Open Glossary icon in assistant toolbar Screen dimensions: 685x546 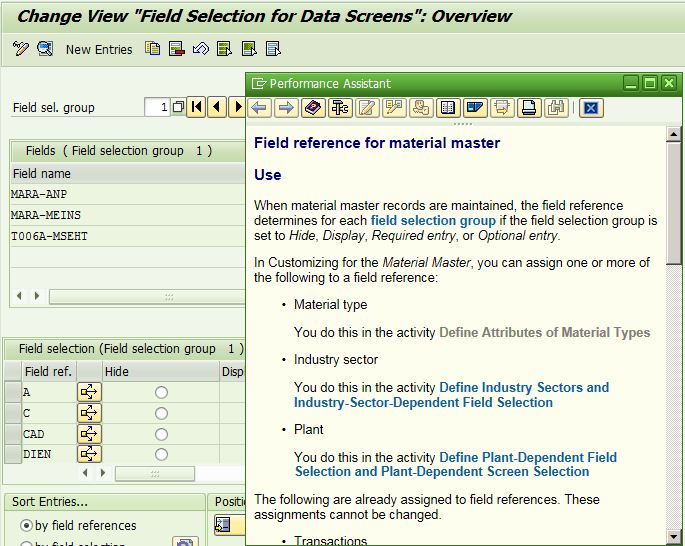448,108
